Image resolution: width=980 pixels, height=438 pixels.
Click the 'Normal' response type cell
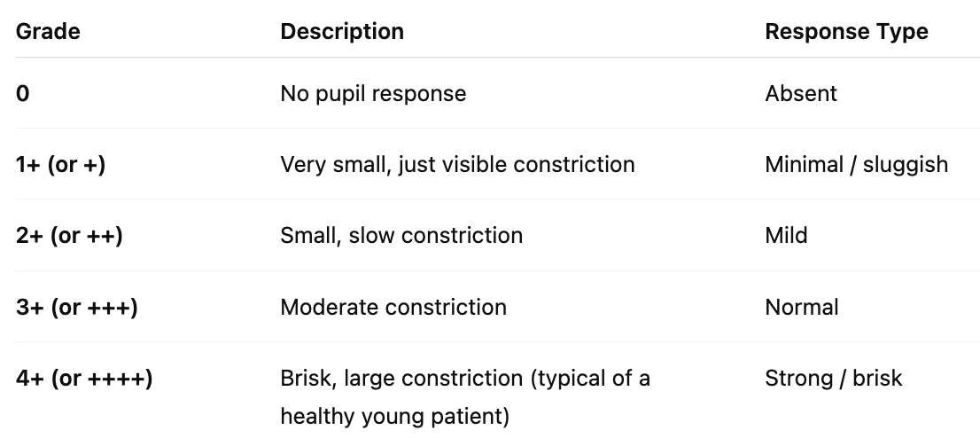[802, 307]
